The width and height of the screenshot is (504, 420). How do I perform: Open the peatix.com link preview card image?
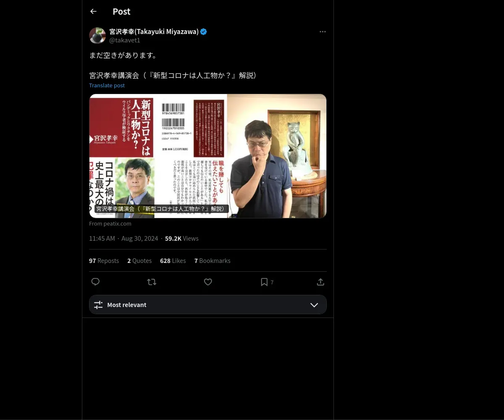208,156
